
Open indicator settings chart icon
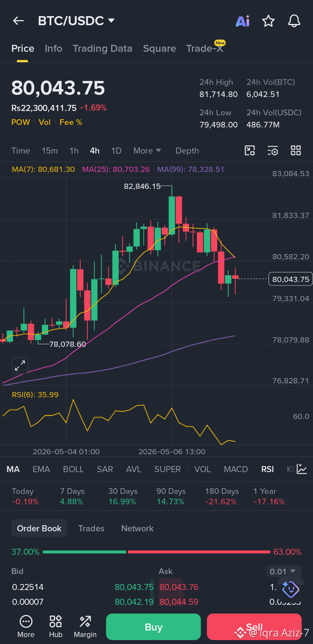(302, 469)
